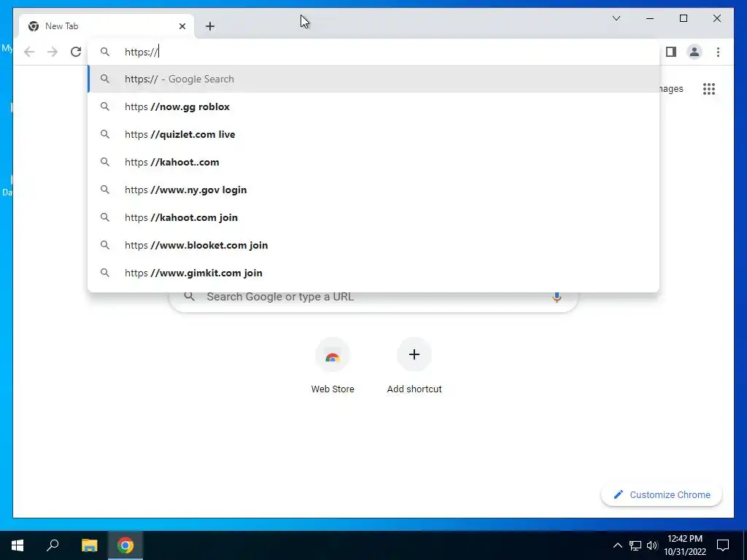Open a new tab with the plus button
Image resolution: width=747 pixels, height=560 pixels.
[210, 26]
